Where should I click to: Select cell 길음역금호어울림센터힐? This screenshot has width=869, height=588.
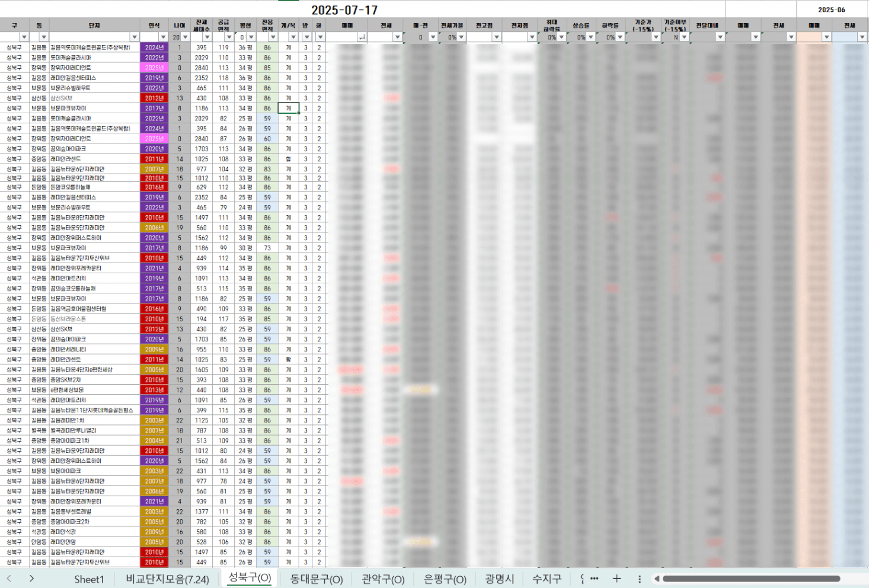click(94, 309)
